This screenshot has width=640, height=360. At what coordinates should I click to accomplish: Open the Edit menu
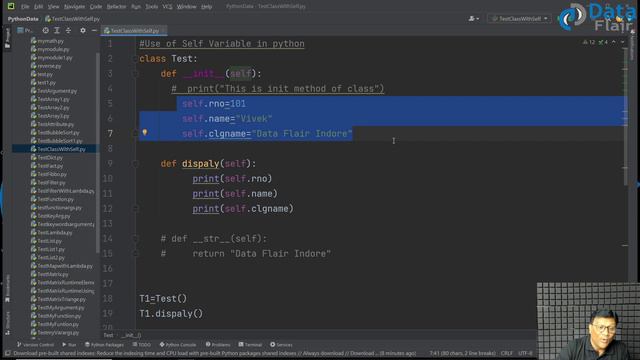[x=38, y=7]
